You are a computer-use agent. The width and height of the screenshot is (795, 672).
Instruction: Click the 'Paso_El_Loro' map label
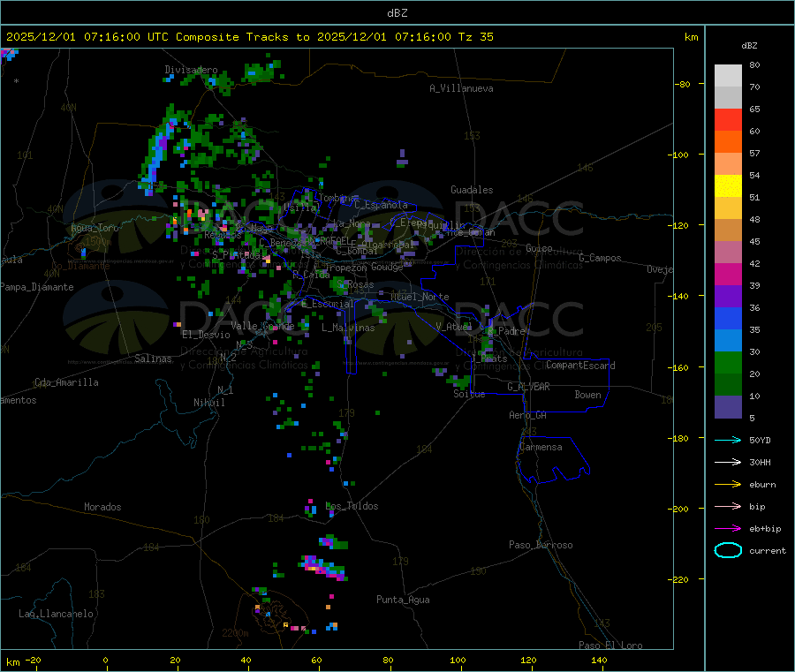[x=610, y=646]
